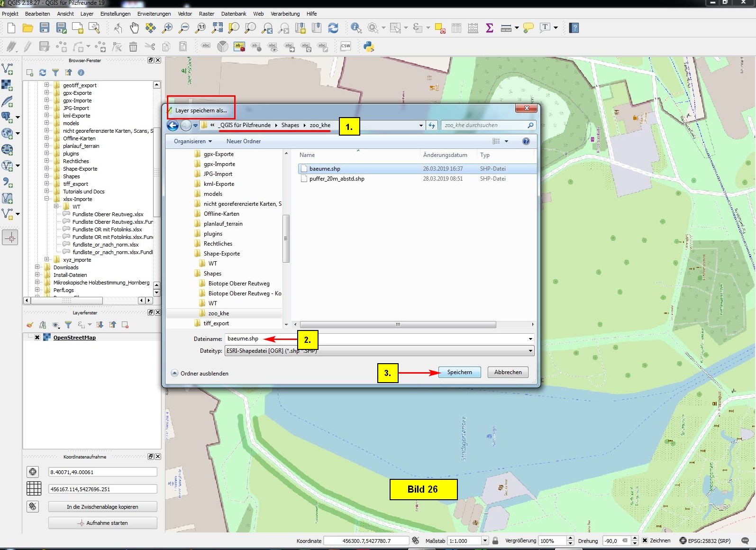Open the Dateityp dropdown
This screenshot has width=756, height=550.
[530, 351]
